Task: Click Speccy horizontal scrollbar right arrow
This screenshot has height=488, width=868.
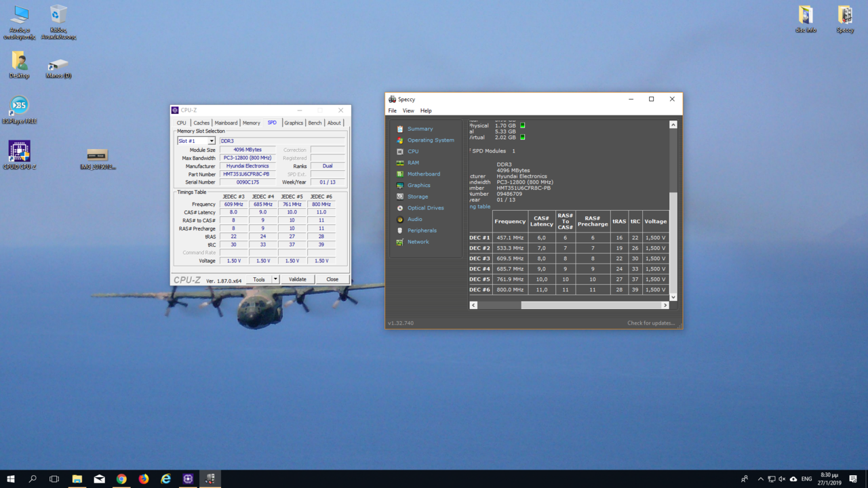Action: [x=665, y=306]
